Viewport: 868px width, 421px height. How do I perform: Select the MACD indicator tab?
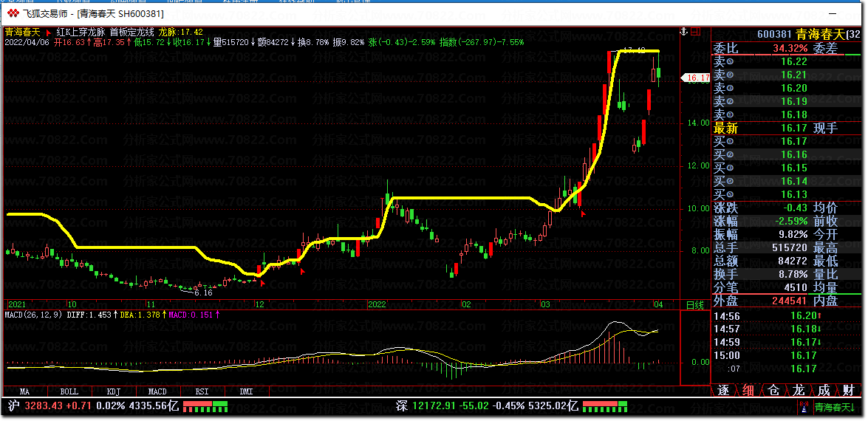[x=158, y=391]
